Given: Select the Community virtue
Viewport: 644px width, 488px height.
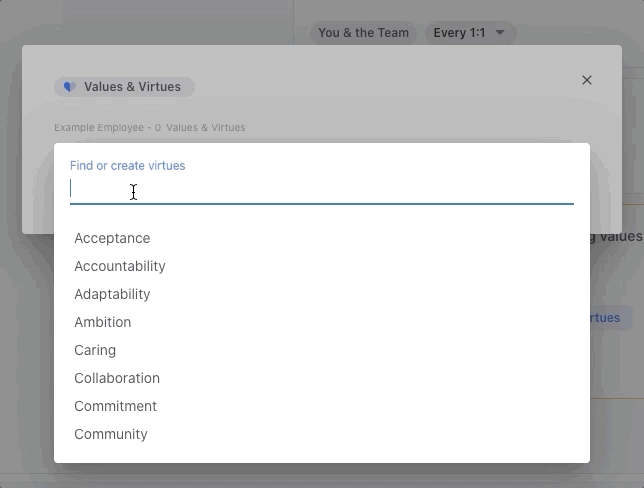Looking at the screenshot, I should tap(111, 434).
